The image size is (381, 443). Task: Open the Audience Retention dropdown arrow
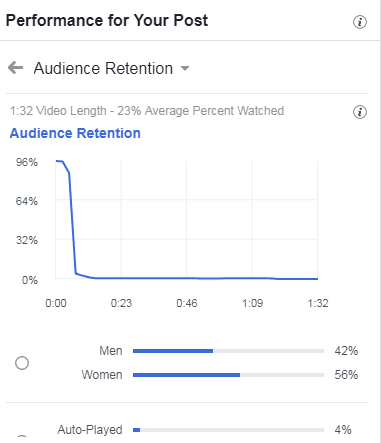(x=185, y=69)
